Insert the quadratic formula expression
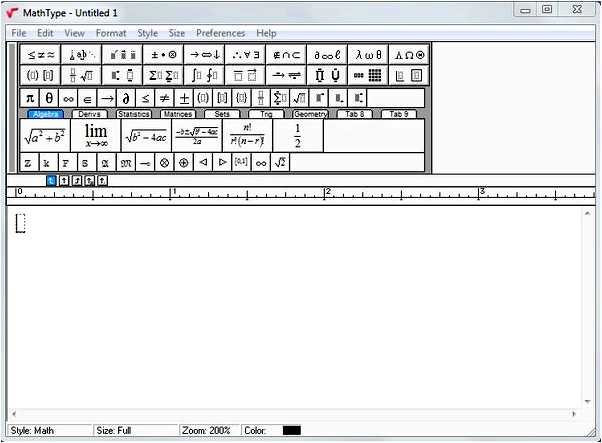This screenshot has height=443, width=602. tap(197, 136)
